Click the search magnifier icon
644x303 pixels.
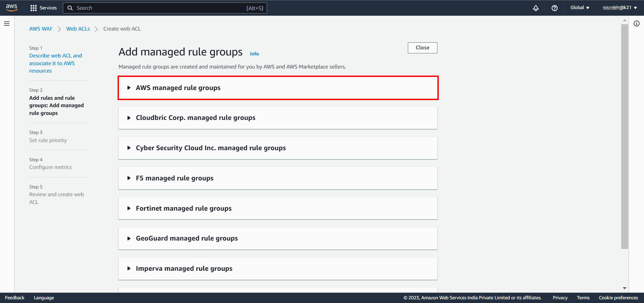70,8
